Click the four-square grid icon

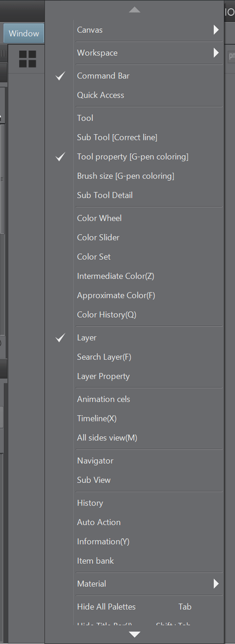pos(28,59)
